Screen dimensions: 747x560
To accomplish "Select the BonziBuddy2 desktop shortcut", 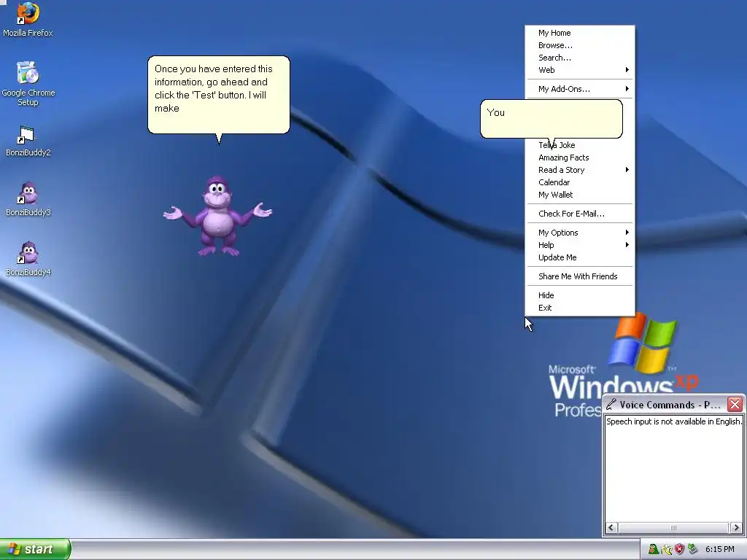I will click(x=28, y=141).
